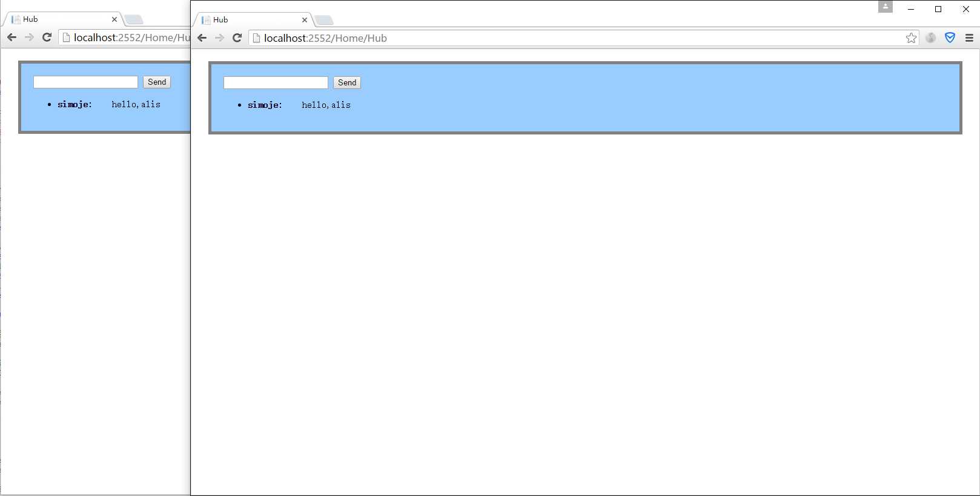The width and height of the screenshot is (980, 496).
Task: Close the front Chrome window
Action: click(966, 9)
